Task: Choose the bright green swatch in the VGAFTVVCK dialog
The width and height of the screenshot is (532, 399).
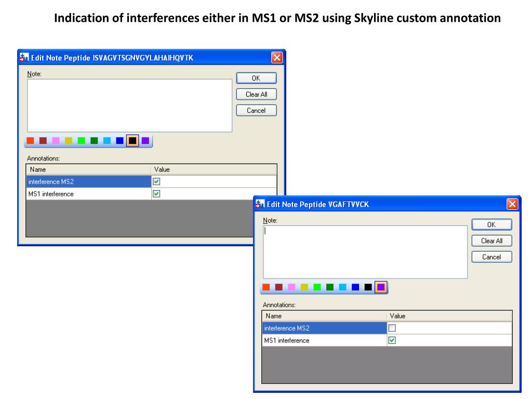Action: click(x=317, y=287)
